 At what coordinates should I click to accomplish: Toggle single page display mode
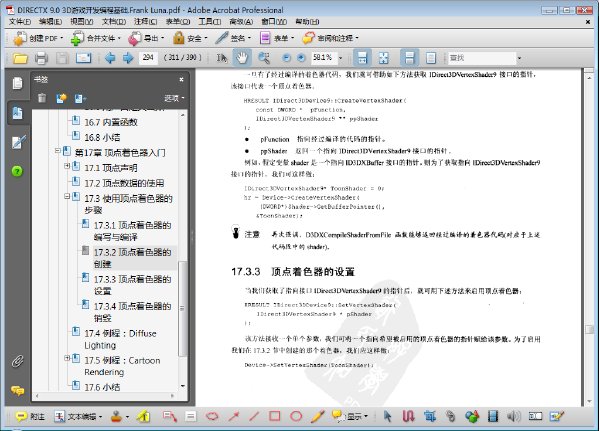[x=431, y=58]
